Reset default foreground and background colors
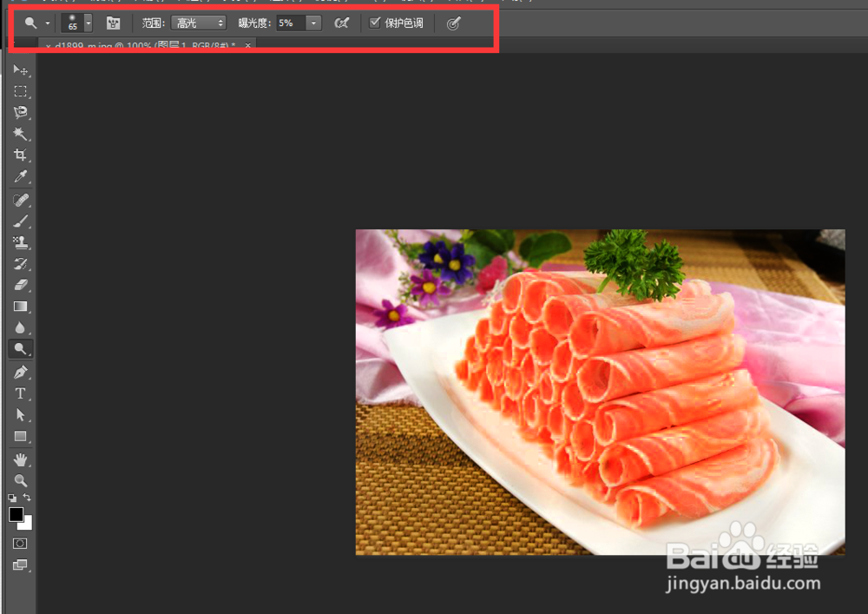868x614 pixels. coord(12,498)
